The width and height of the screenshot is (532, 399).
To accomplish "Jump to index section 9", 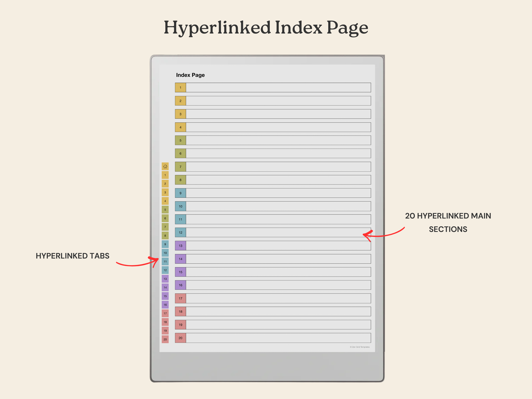I will (180, 193).
